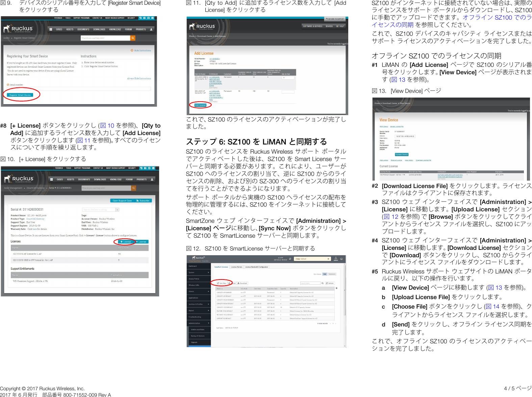Open the tag dropdown arrow in Figure 10
The width and height of the screenshot is (532, 397).
[118, 210]
